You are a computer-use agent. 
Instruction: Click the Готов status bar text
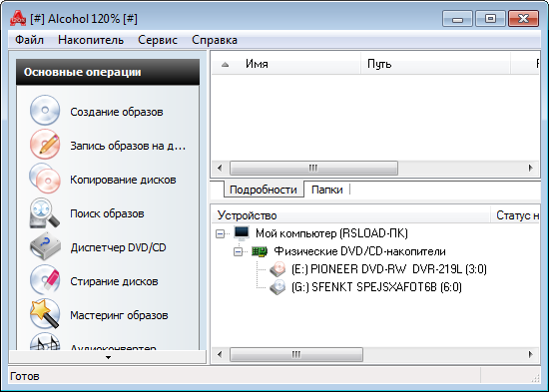coord(25,376)
